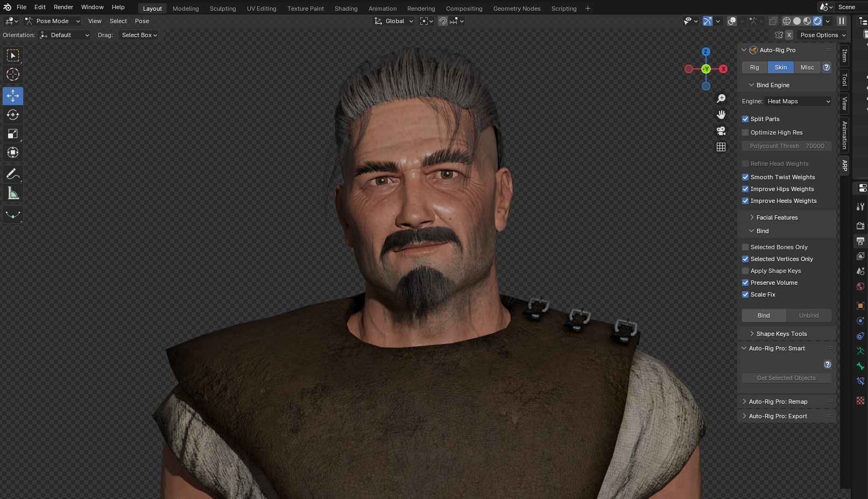Activate the Cursor tool
868x499 pixels.
click(13, 74)
